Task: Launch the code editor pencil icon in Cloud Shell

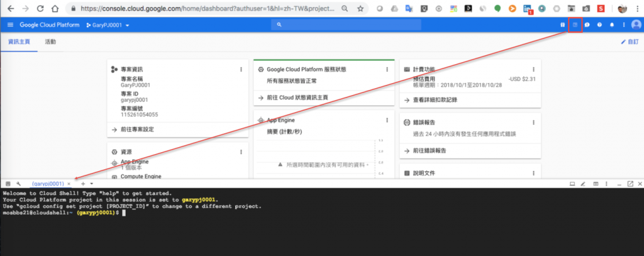Action: [x=583, y=184]
